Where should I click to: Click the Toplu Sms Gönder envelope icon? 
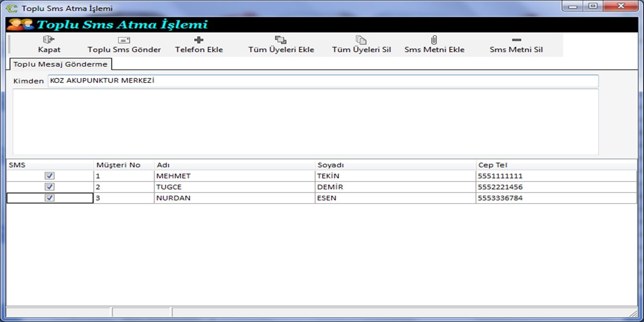pyautogui.click(x=124, y=40)
